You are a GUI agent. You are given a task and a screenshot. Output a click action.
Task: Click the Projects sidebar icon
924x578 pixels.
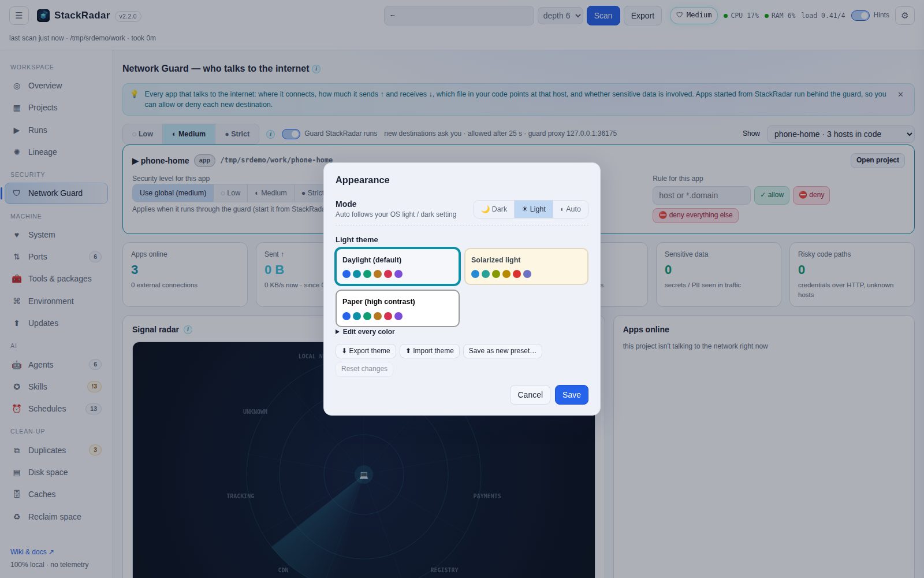[17, 108]
